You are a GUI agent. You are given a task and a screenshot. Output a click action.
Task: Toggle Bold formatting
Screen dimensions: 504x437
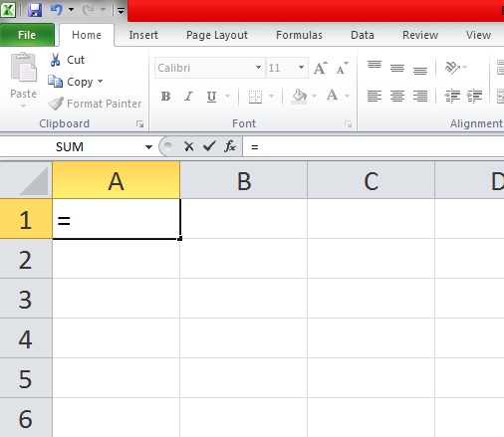pyautogui.click(x=165, y=97)
